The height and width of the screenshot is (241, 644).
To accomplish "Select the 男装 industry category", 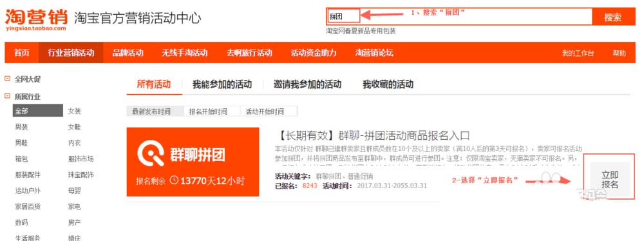I will [21, 127].
